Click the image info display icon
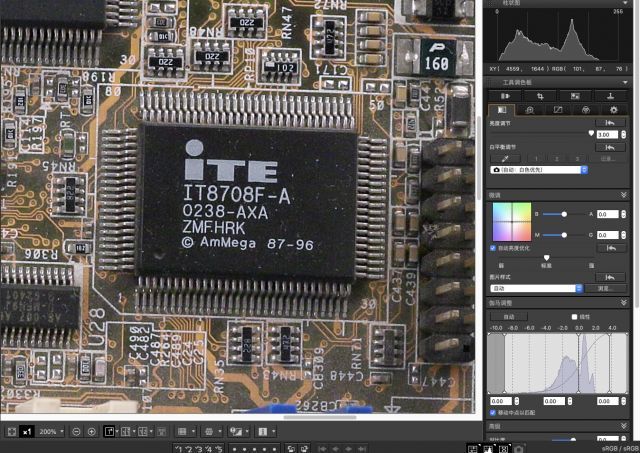640x453 pixels. coord(263,431)
